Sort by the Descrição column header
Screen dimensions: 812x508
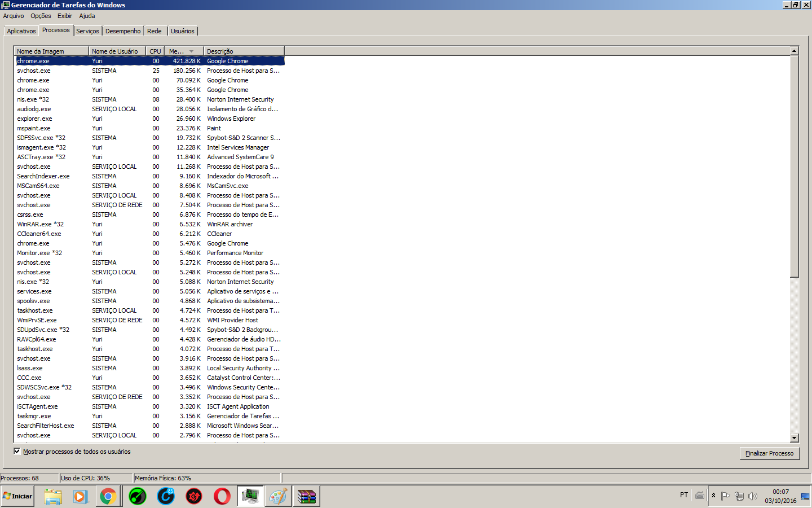click(x=244, y=51)
